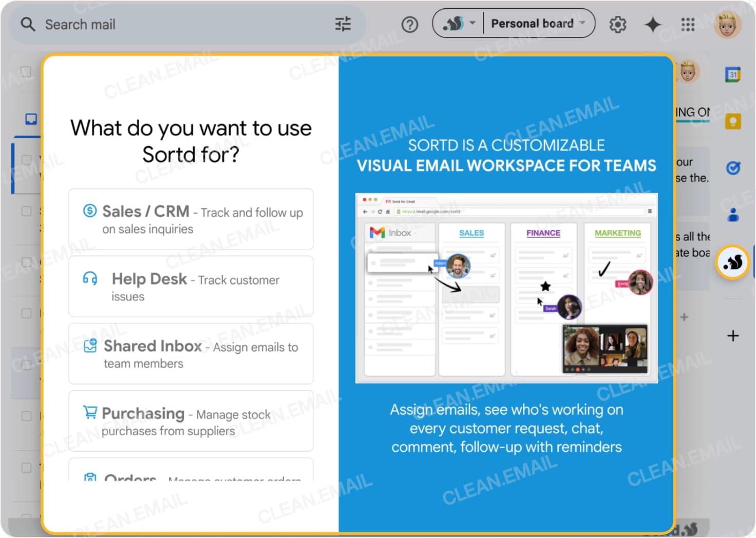Choose the Help Desk option
Screen dimensions: 756x538
(191, 286)
